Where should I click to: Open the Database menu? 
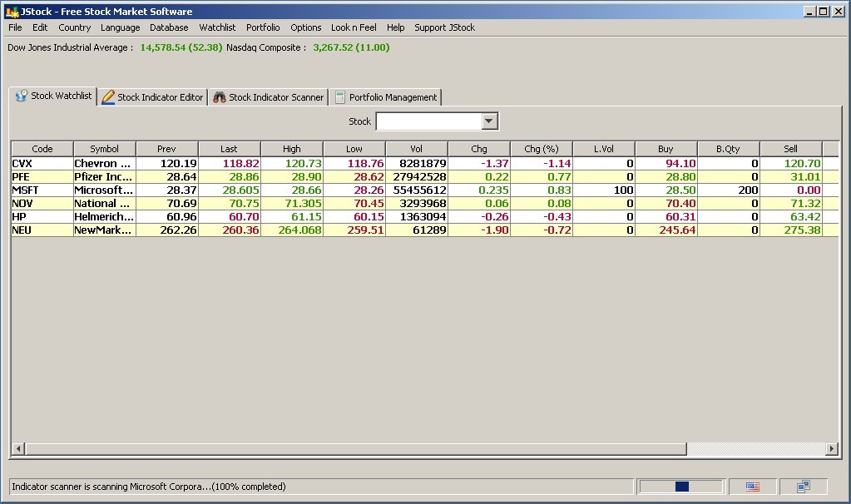point(169,27)
